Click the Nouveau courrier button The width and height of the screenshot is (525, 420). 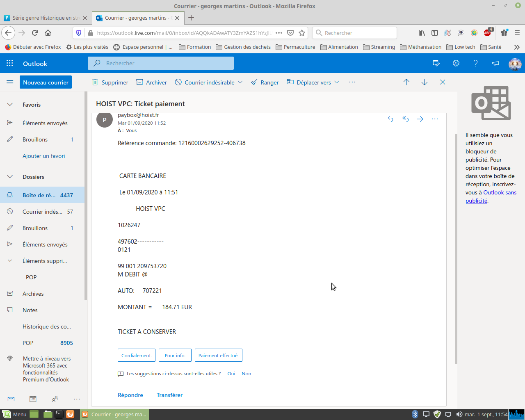point(46,82)
